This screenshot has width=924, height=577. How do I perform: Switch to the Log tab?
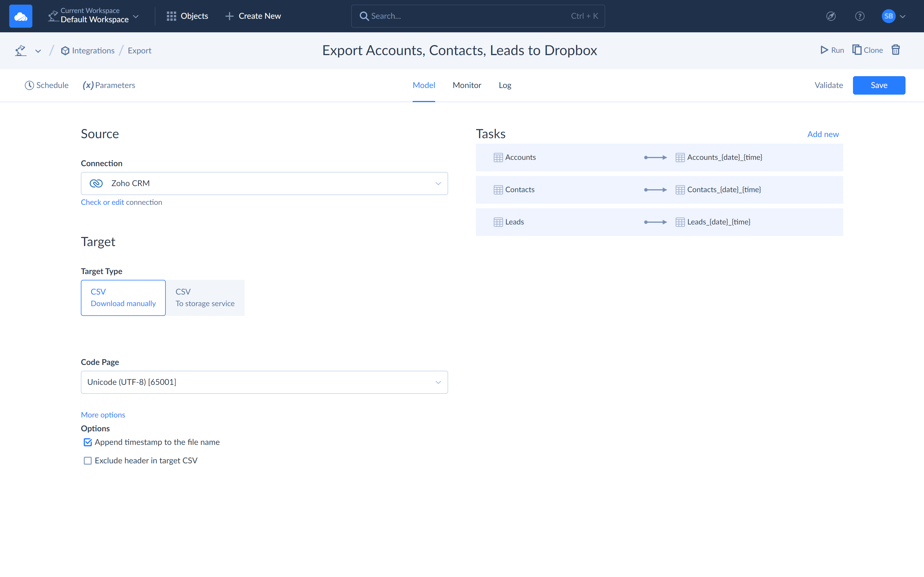[504, 85]
